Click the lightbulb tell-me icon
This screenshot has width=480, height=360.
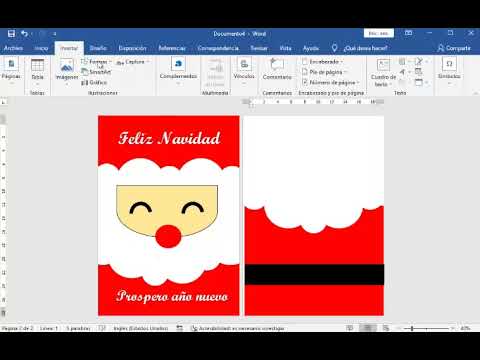click(334, 48)
